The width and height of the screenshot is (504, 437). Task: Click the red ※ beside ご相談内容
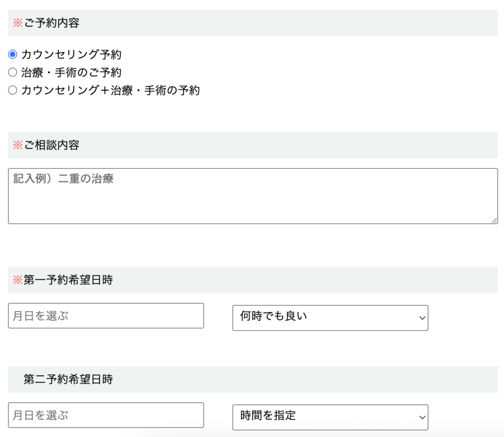coord(18,145)
